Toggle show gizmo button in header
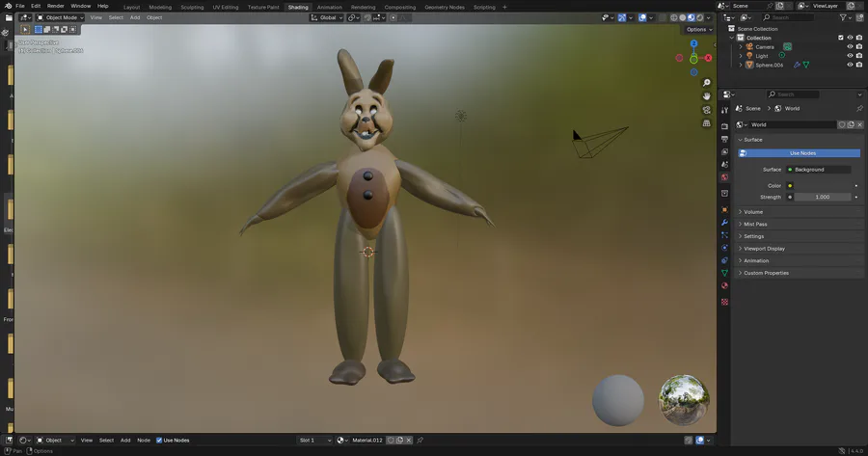 click(622, 17)
